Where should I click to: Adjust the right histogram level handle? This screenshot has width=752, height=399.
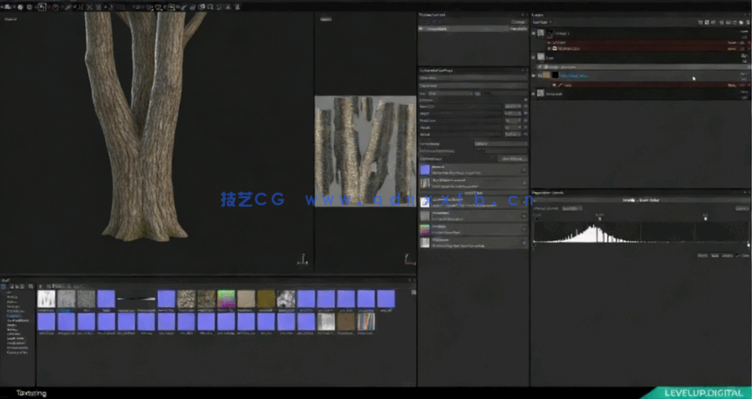tap(705, 218)
